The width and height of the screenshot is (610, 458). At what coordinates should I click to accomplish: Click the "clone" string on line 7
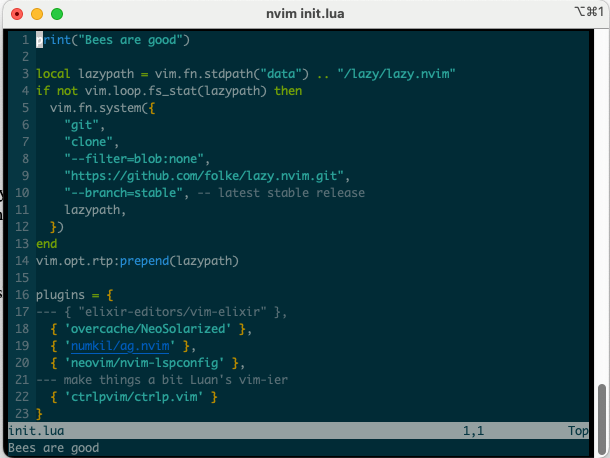coord(88,142)
